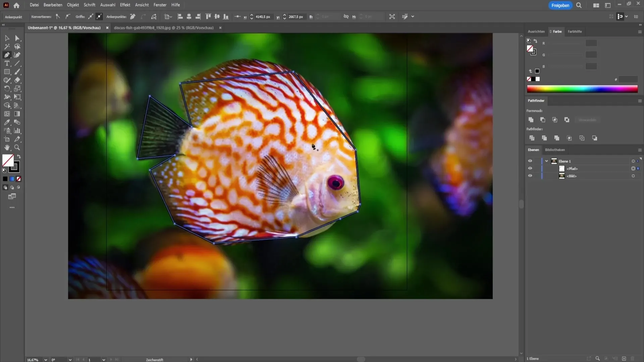Open the Objekt menu

pyautogui.click(x=73, y=5)
